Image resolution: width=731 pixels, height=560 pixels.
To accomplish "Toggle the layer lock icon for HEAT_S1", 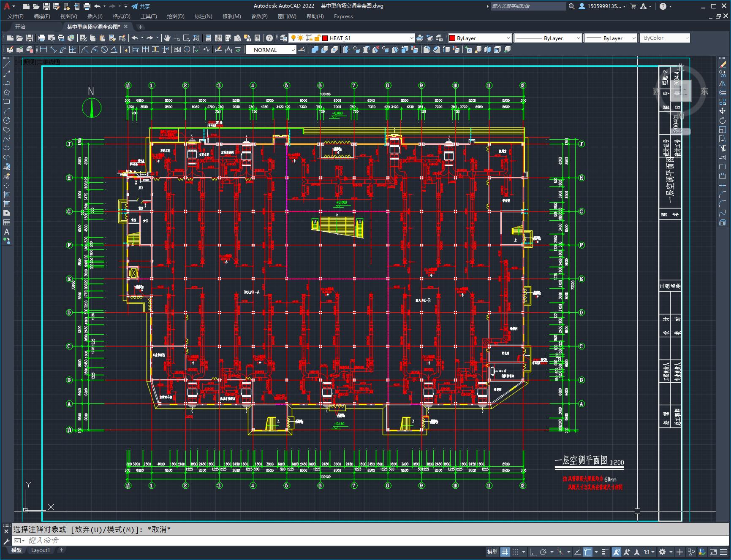I will click(317, 38).
